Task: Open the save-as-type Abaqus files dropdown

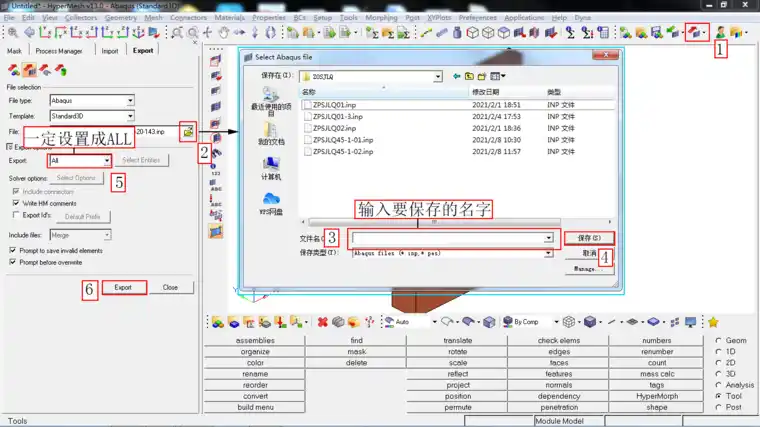Action: tap(548, 253)
